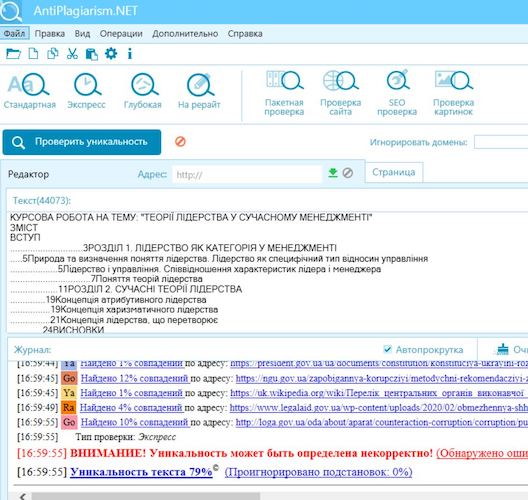Click the journal clear brush icon

click(x=503, y=349)
